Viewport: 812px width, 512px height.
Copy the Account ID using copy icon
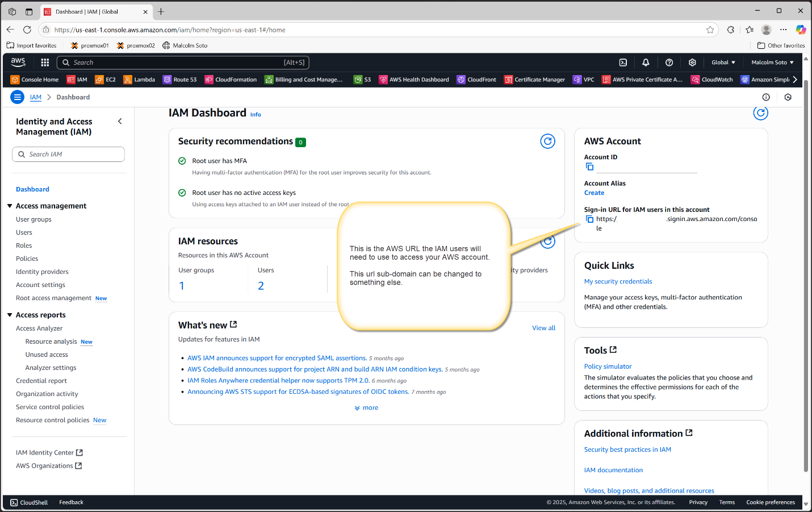[589, 166]
